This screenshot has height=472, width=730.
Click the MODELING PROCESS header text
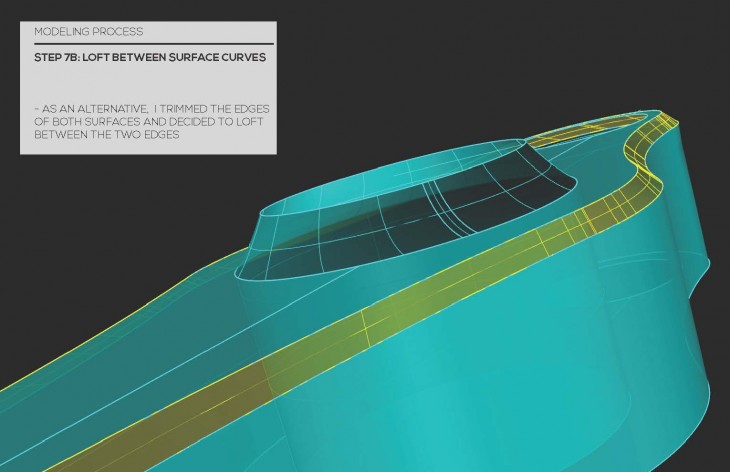88,32
